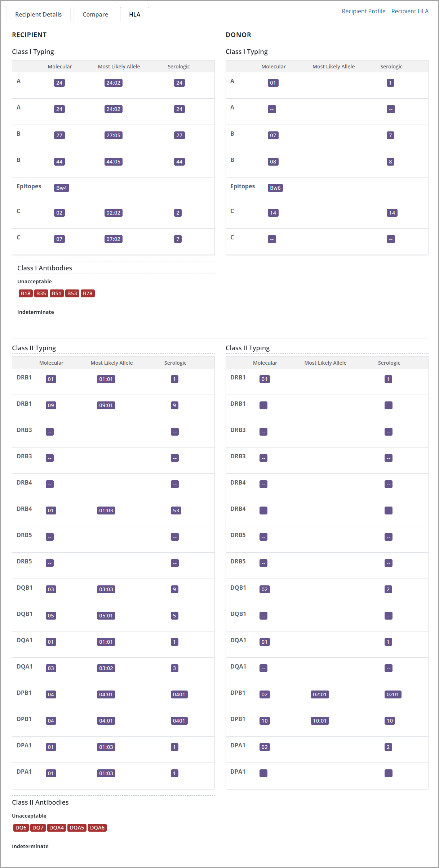Follow the Recipient HLA link

(410, 11)
